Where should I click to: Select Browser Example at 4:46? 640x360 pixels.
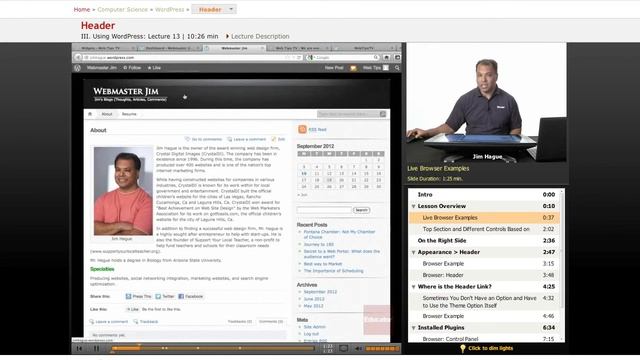pos(484,316)
